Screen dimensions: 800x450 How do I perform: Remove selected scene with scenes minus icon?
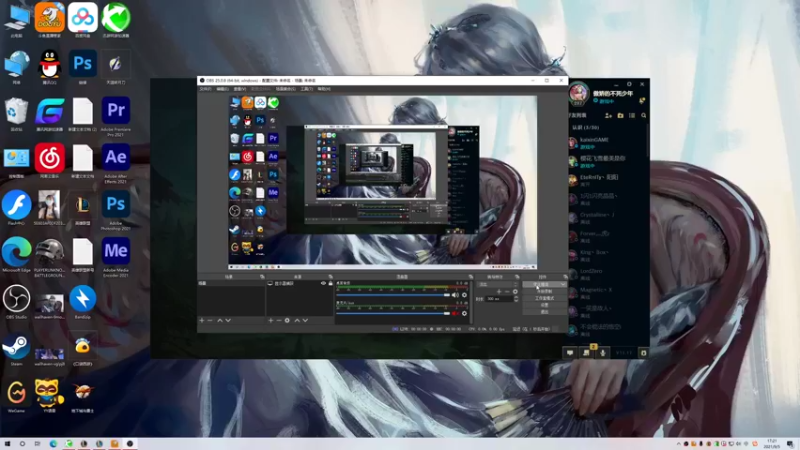tap(210, 320)
